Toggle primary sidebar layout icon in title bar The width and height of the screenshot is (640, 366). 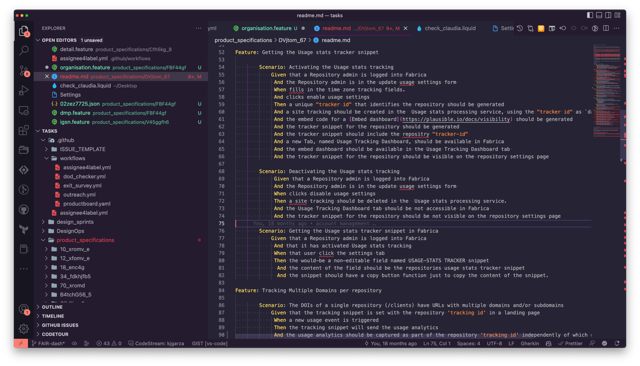pyautogui.click(x=590, y=15)
